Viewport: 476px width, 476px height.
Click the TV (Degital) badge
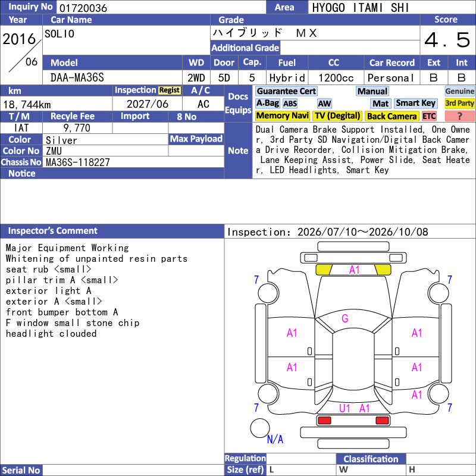tap(337, 116)
